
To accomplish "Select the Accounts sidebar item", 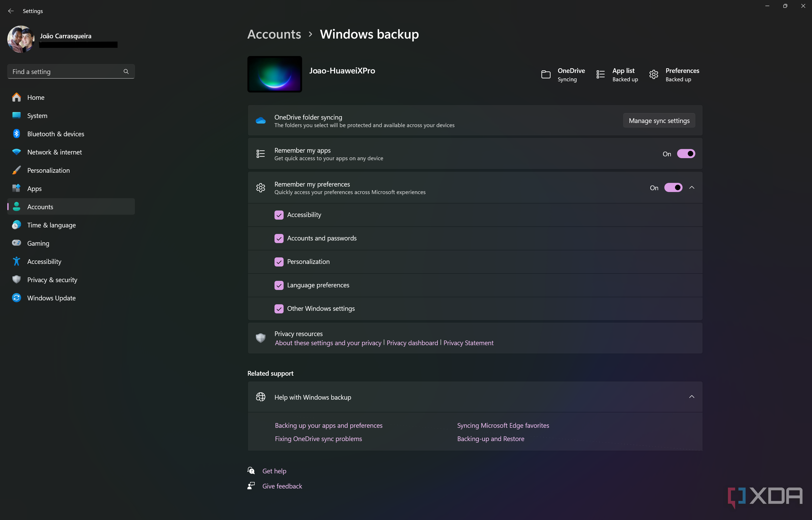I will tap(71, 207).
